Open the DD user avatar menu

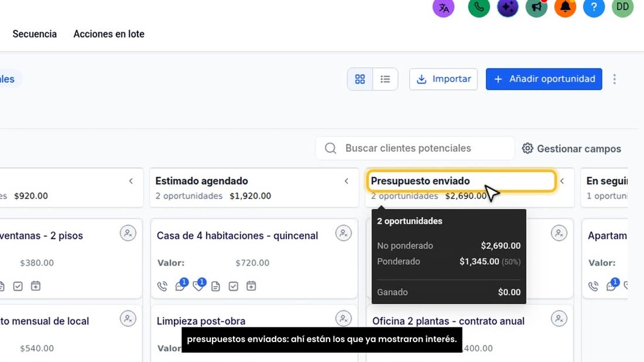point(623,7)
